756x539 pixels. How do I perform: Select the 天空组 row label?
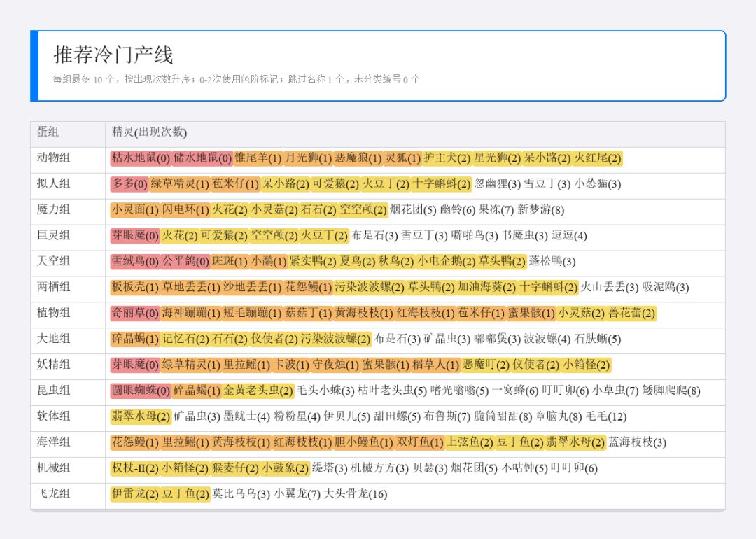pos(53,261)
